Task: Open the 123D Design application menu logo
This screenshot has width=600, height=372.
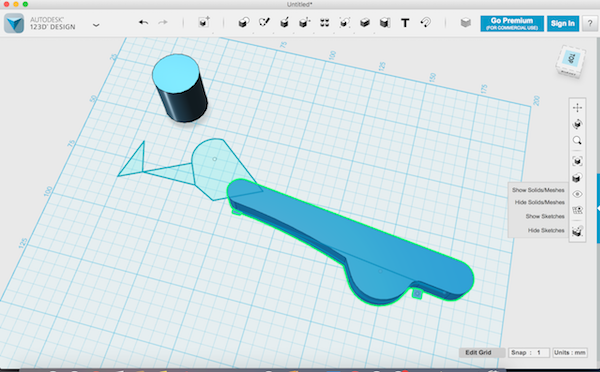Action: 14,23
